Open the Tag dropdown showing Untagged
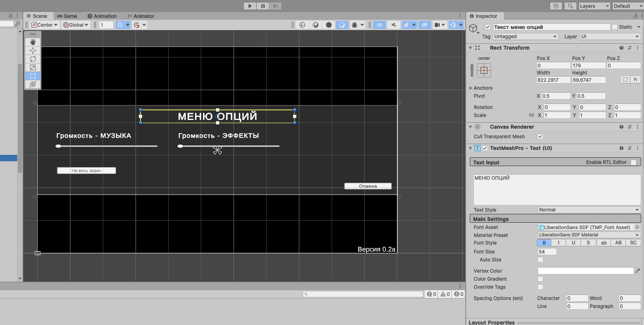This screenshot has width=644, height=325. pos(526,37)
